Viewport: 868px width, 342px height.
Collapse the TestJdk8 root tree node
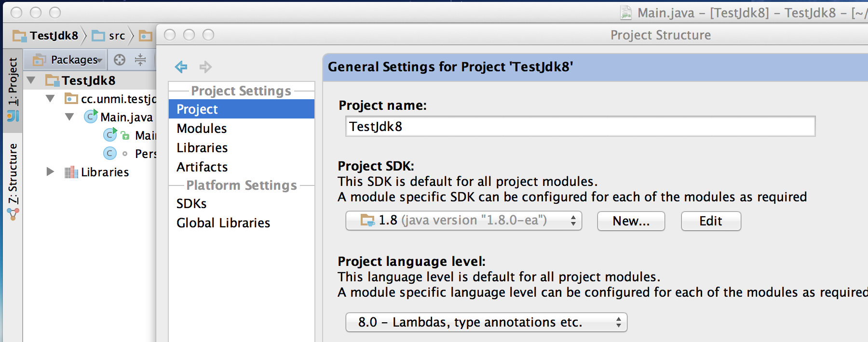coord(31,80)
